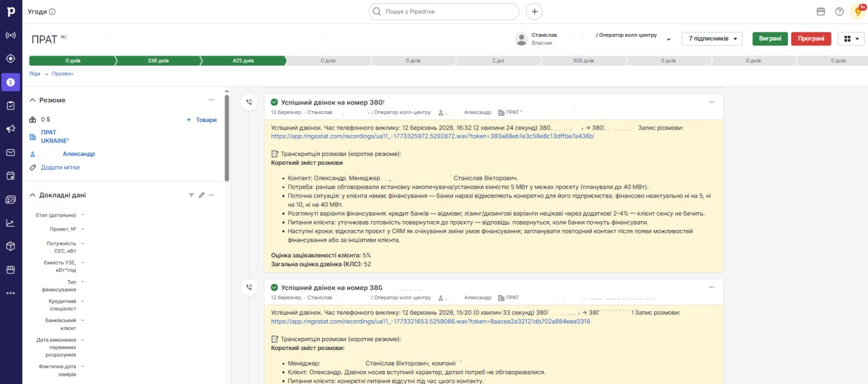
Task: Click the phone icon beside the second call
Action: (x=249, y=288)
